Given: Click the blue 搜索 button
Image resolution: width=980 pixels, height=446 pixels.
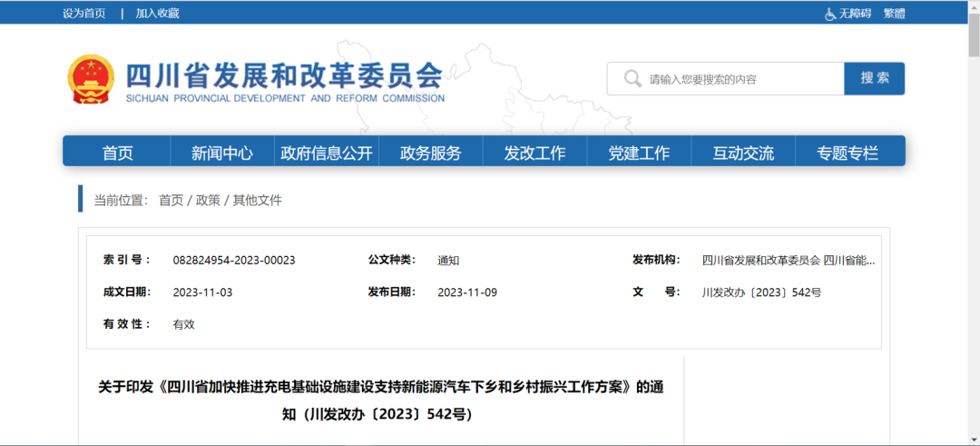Looking at the screenshot, I should point(875,78).
